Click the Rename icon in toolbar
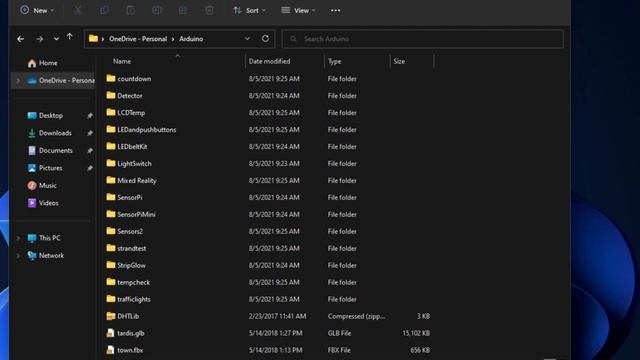This screenshot has width=640, height=360. click(157, 10)
